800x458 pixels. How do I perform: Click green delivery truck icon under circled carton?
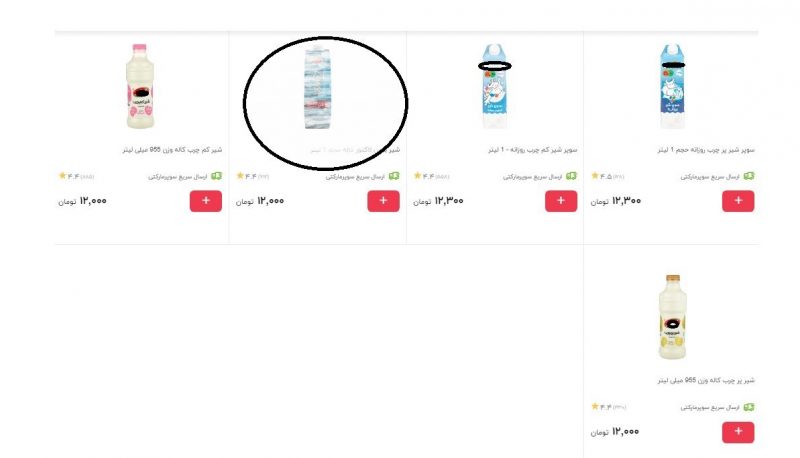click(x=394, y=176)
